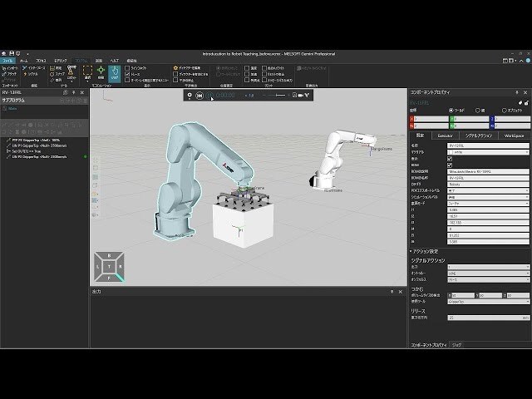The width and height of the screenshot is (532, 399).
Task: Collapse the action settings section arrow
Action: click(x=411, y=251)
